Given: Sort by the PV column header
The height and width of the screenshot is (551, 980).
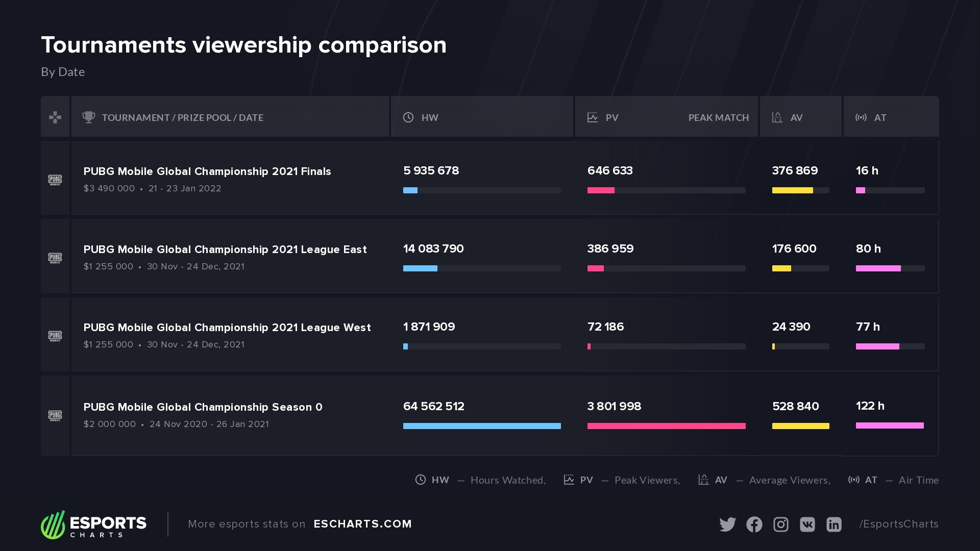Looking at the screenshot, I should click(x=611, y=118).
